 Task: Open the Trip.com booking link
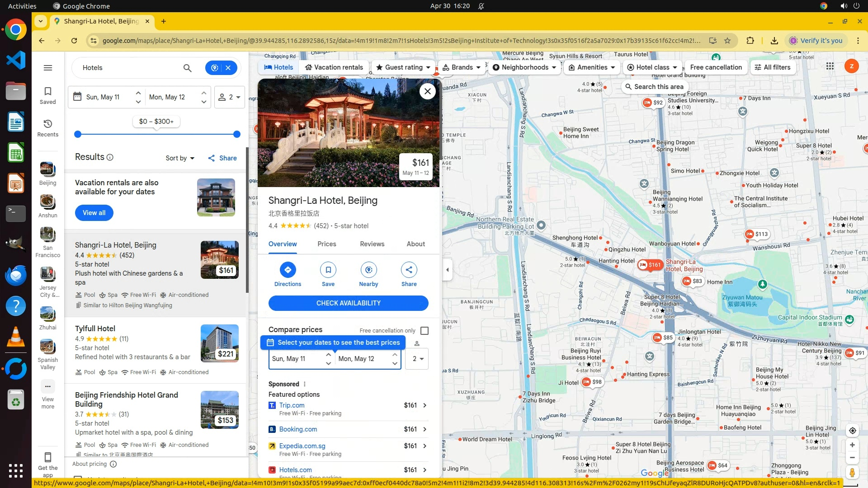pyautogui.click(x=292, y=405)
